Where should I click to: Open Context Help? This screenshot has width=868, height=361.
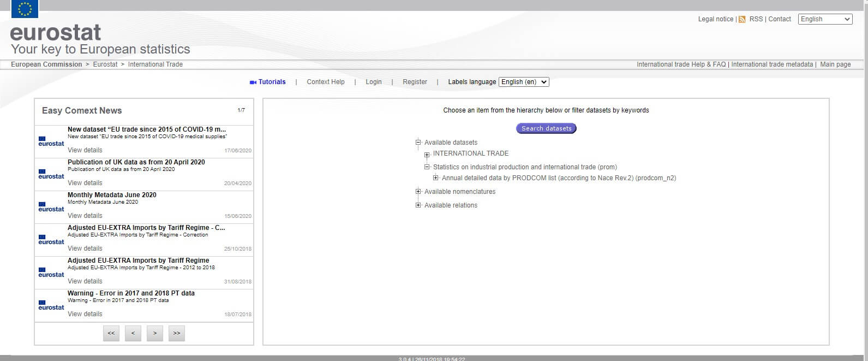pyautogui.click(x=326, y=82)
